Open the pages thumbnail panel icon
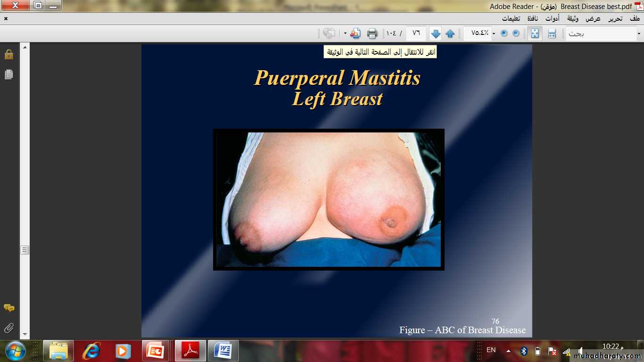 (8, 74)
